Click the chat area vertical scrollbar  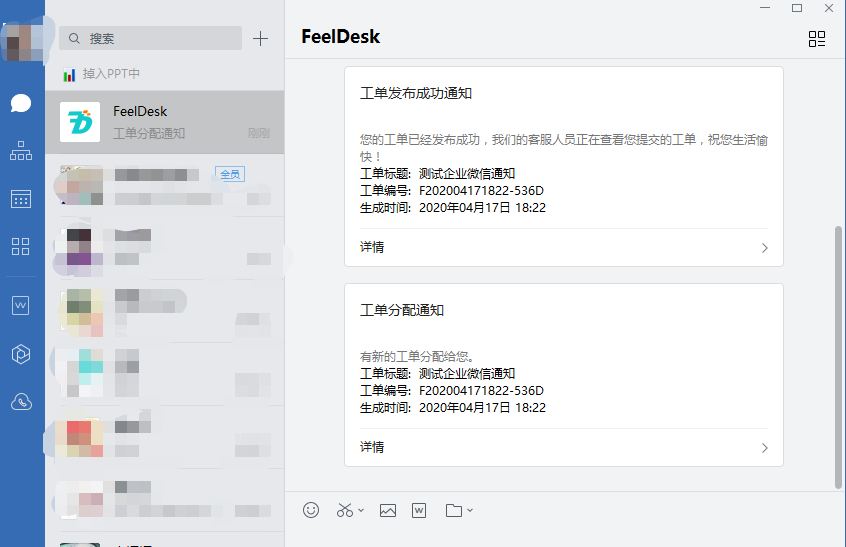[838, 357]
